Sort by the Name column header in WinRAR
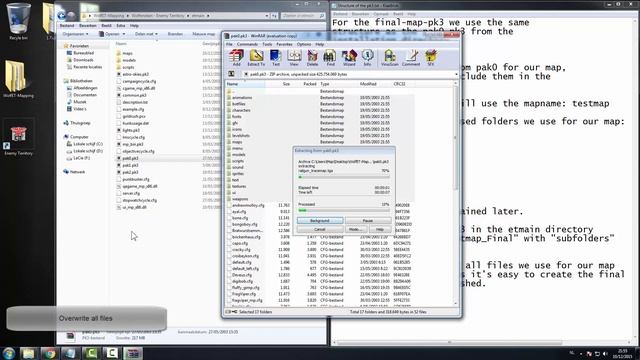Image resolution: width=640 pixels, height=360 pixels. 245,84
